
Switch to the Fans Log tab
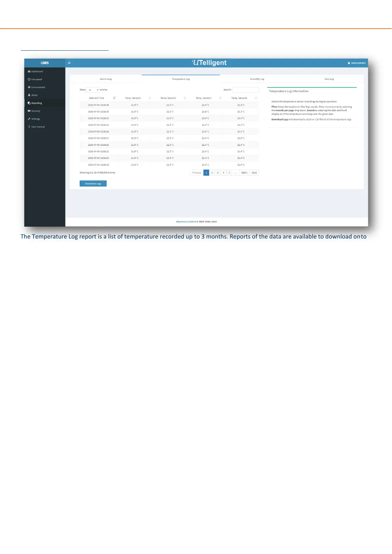pyautogui.click(x=329, y=79)
